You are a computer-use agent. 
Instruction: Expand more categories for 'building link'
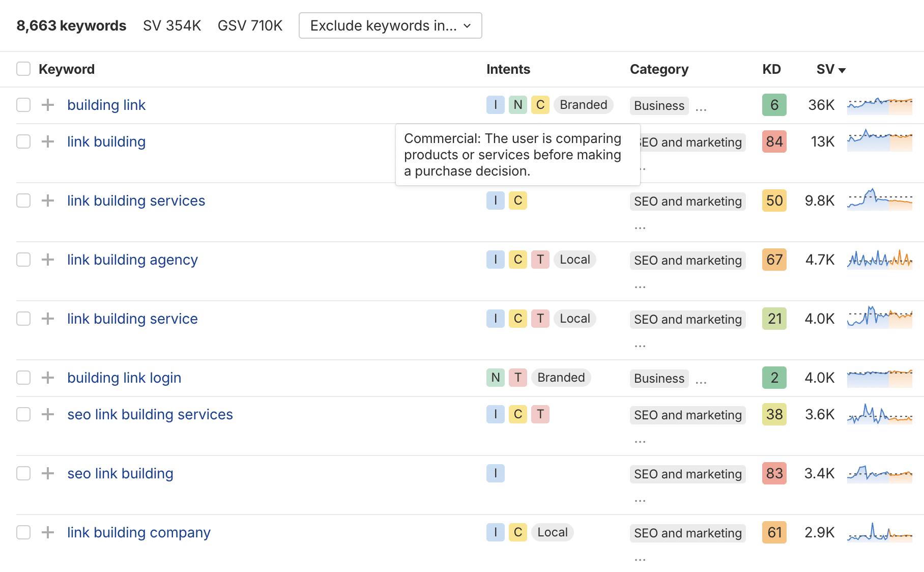pos(701,109)
